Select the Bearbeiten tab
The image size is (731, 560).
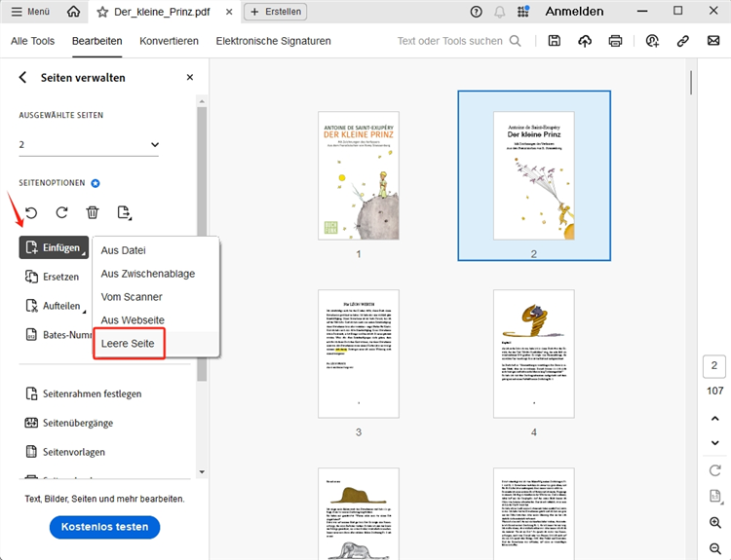coord(96,41)
